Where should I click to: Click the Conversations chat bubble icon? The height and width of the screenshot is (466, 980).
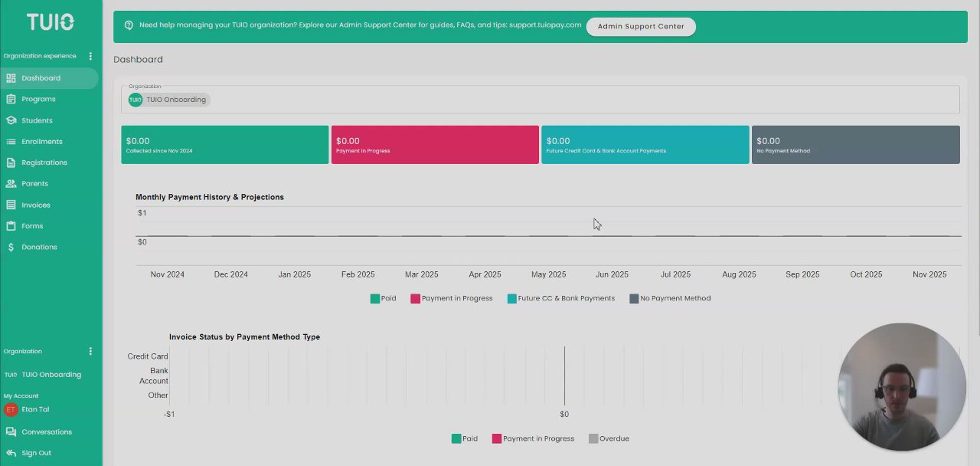click(x=11, y=432)
